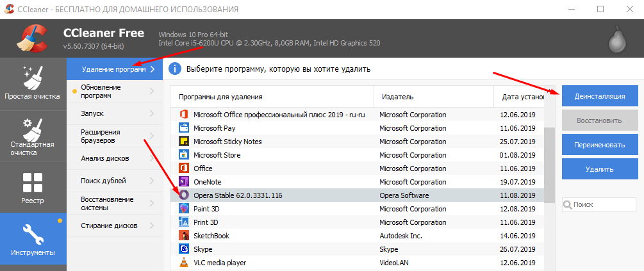Click the chevron next to Поиск дублей
The image size is (644, 271).
(x=152, y=181)
